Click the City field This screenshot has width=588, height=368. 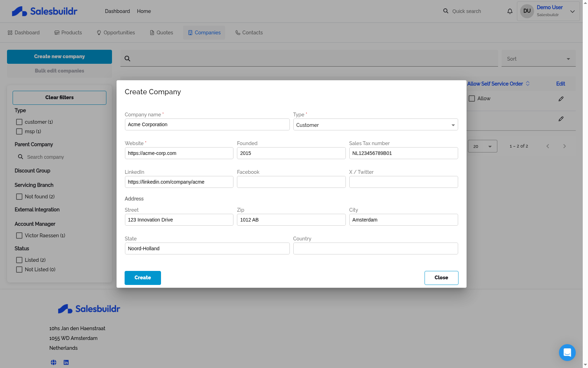tap(404, 220)
